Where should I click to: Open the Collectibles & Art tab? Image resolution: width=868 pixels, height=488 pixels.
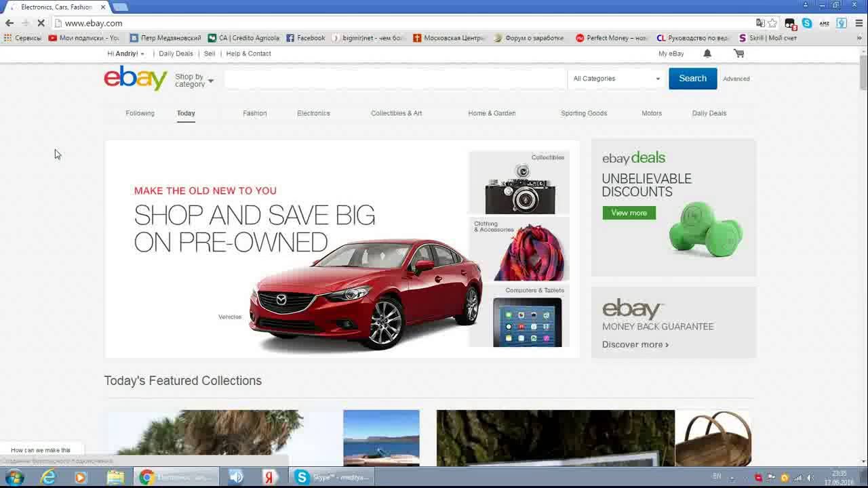(x=396, y=113)
